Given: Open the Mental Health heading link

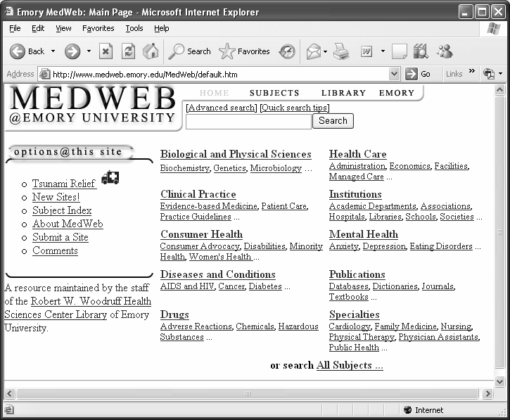Looking at the screenshot, I should point(364,234).
